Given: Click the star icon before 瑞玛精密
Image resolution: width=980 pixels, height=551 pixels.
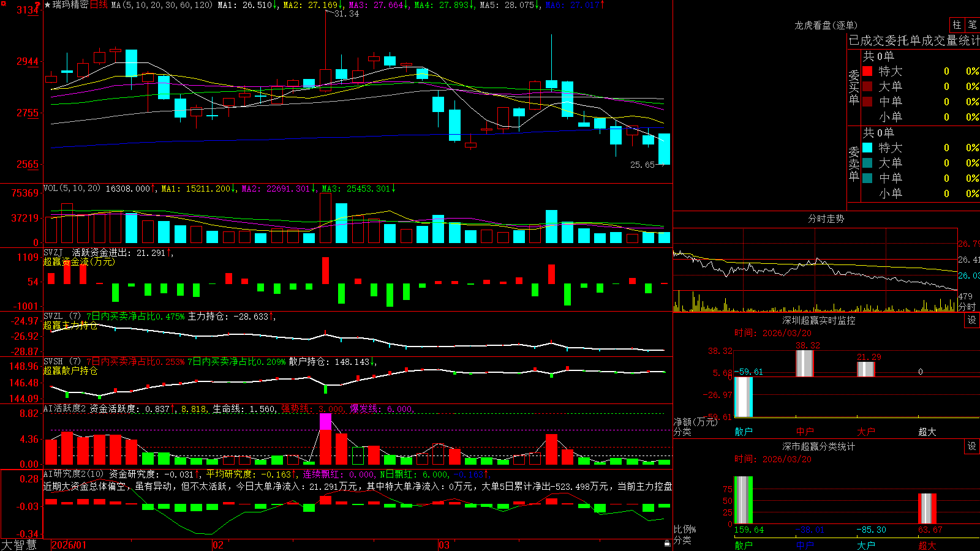Looking at the screenshot, I should coord(47,5).
